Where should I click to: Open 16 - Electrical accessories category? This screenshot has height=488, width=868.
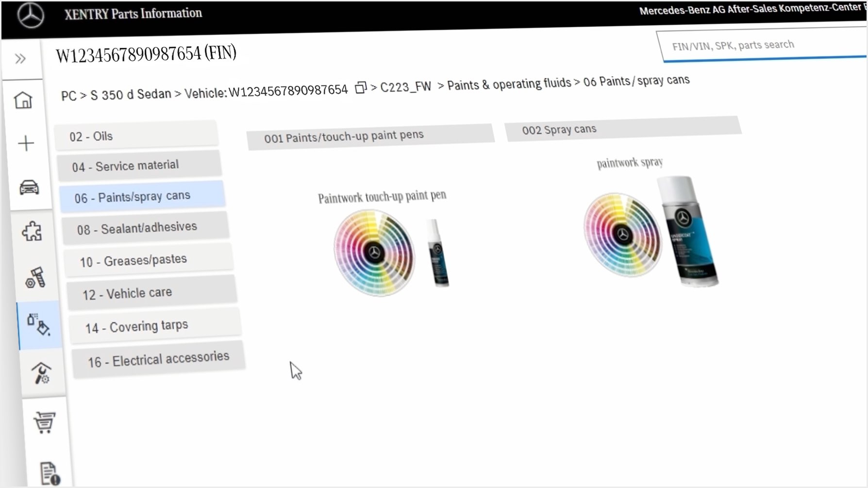158,360
